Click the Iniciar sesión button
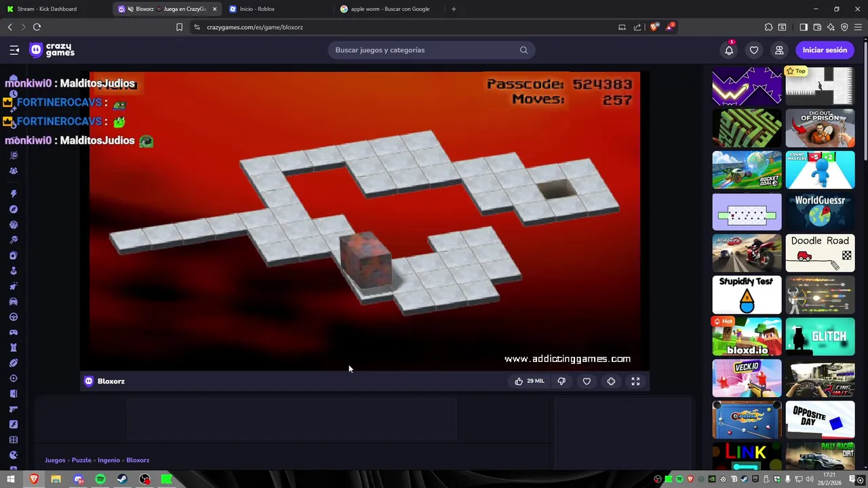Screen dimensions: 868x488 825,50
